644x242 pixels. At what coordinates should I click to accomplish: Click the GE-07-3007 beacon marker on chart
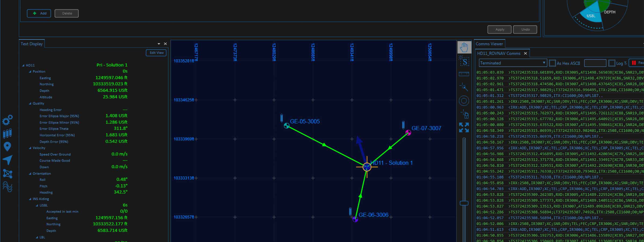point(408,133)
